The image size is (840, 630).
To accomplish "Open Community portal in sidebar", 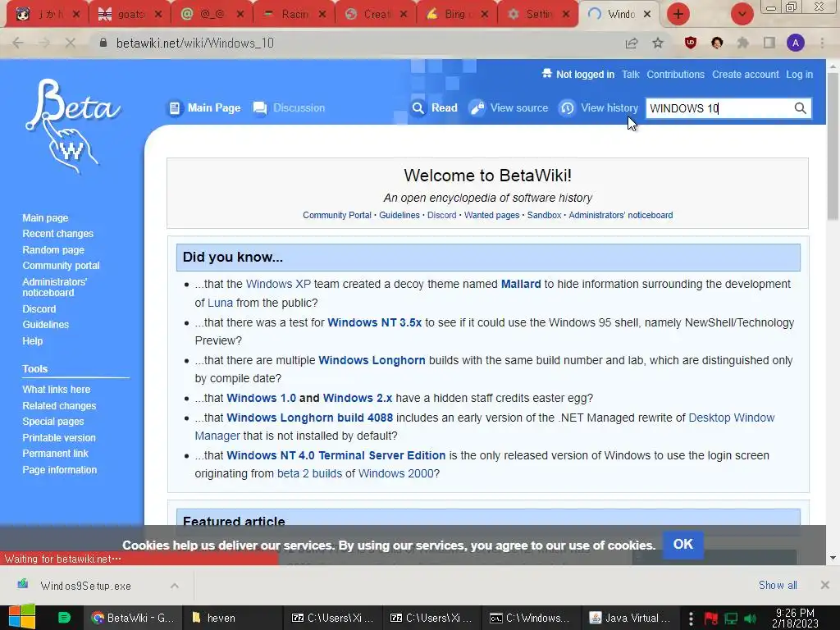I will pyautogui.click(x=61, y=266).
